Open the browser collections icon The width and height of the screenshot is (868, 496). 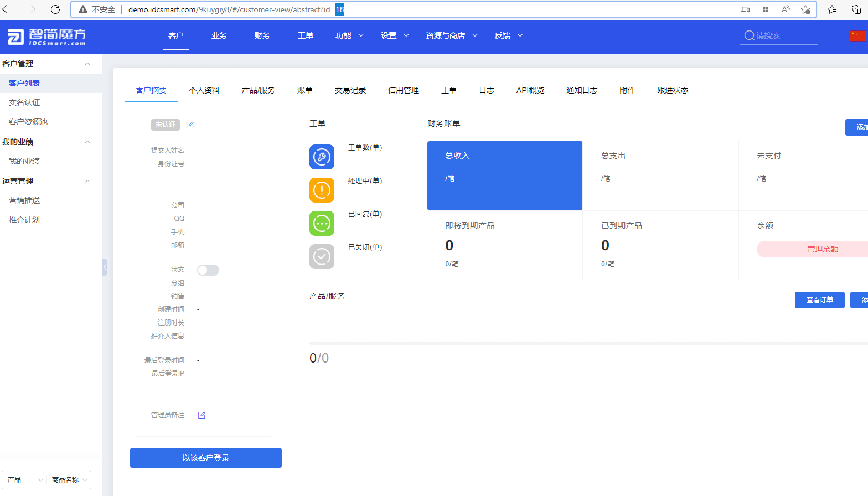pyautogui.click(x=856, y=9)
